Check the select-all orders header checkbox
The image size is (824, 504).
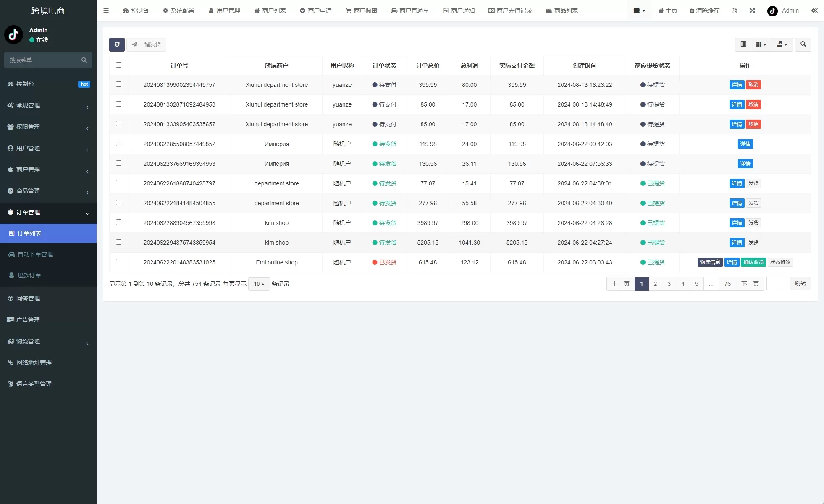[x=118, y=65]
